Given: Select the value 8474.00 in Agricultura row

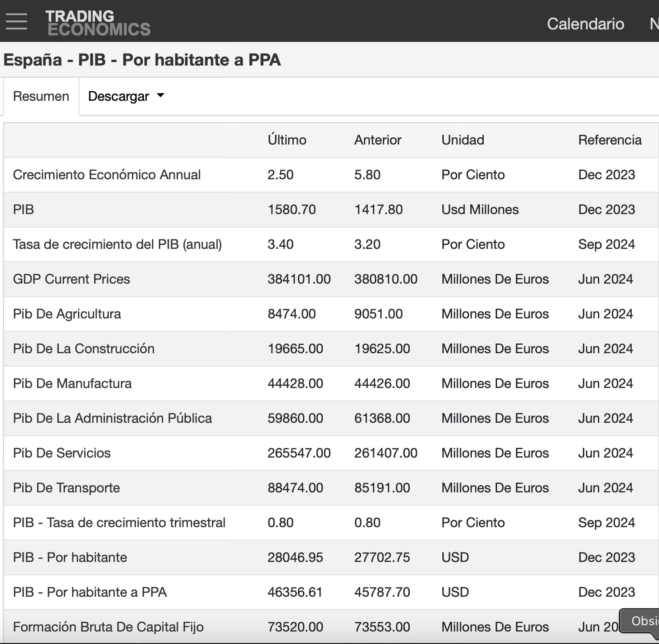Looking at the screenshot, I should tap(292, 314).
